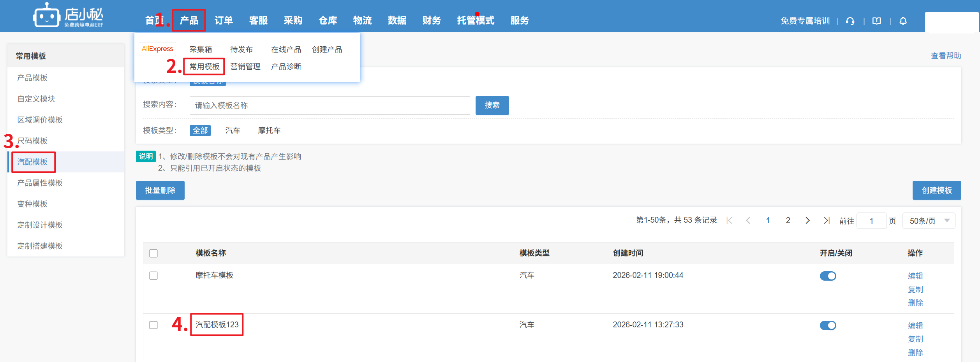Go to the first page icon
980x362 pixels.
[x=730, y=221]
